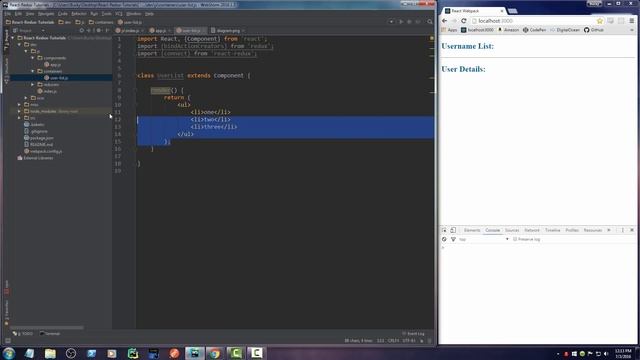Open the CodePen bookmark
640x360 pixels.
point(534,30)
